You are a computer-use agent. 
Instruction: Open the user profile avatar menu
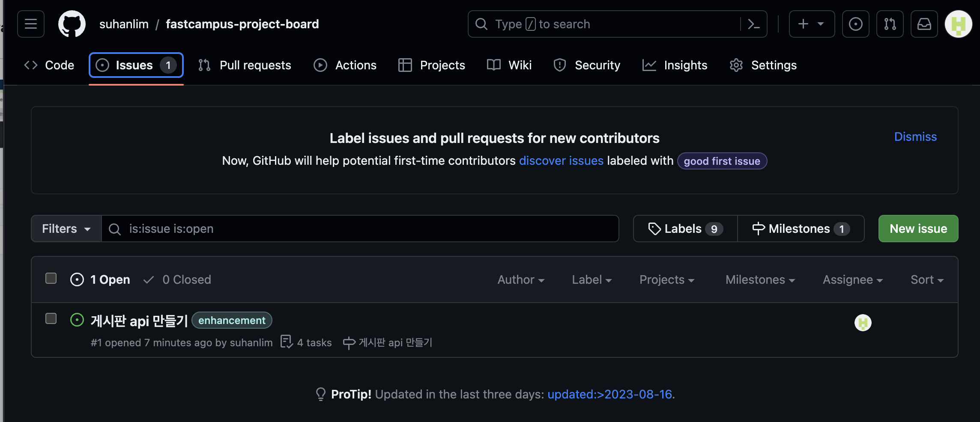click(x=958, y=24)
